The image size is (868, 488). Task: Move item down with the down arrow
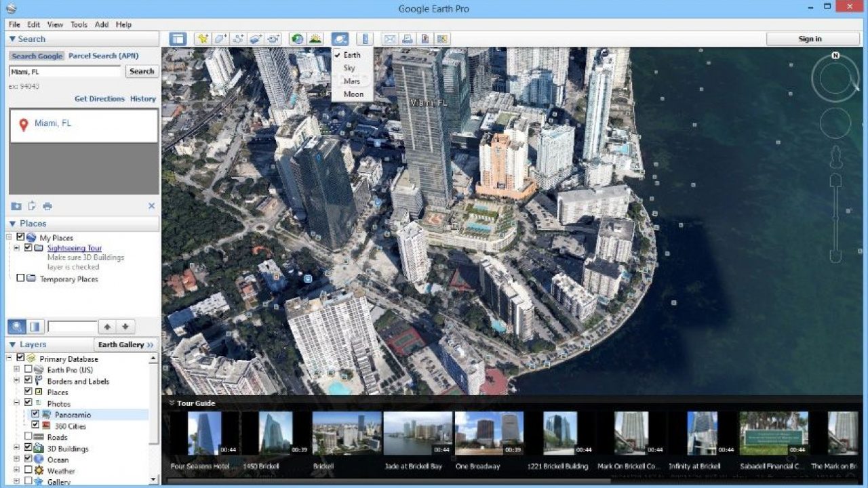click(125, 327)
